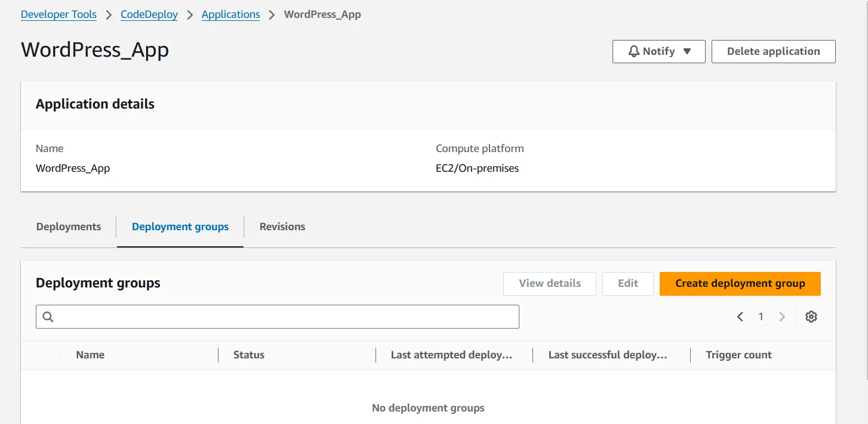Click the Edit button
This screenshot has width=868, height=424.
[628, 283]
